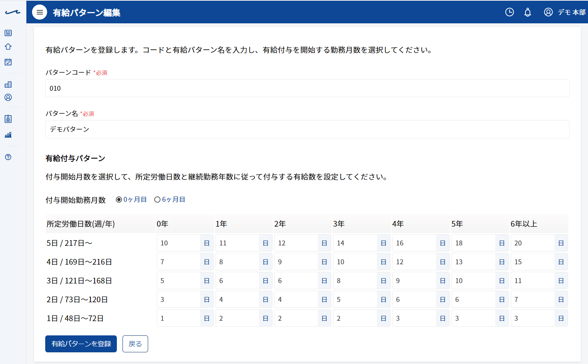588x364 pixels.
Task: Edit 5日/217日〜 row 5年 value
Action: [473, 243]
